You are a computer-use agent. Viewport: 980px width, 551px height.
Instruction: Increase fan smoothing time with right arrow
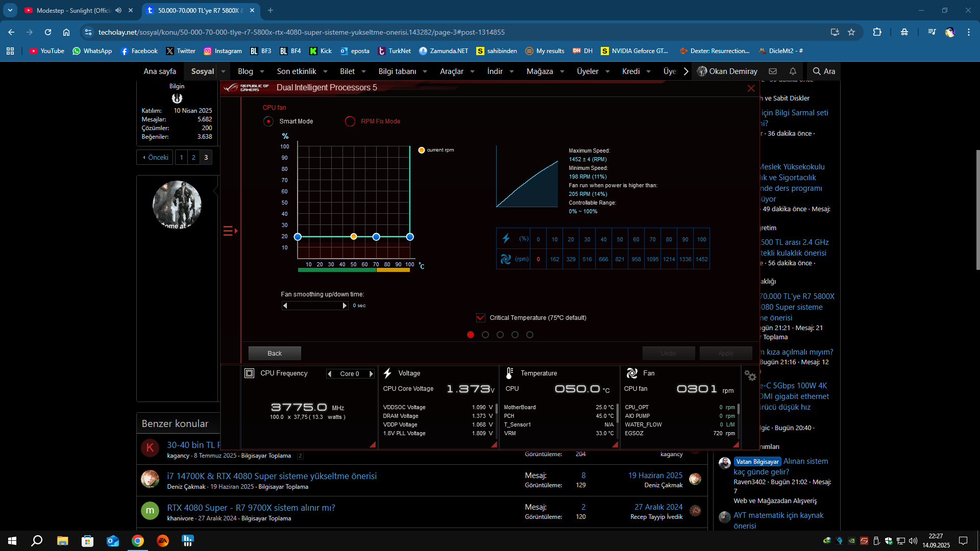coord(345,306)
